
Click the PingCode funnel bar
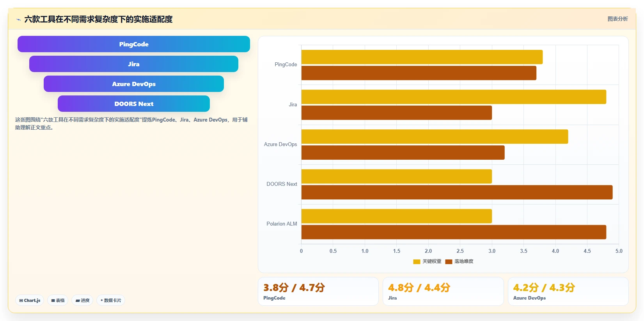[x=134, y=44]
